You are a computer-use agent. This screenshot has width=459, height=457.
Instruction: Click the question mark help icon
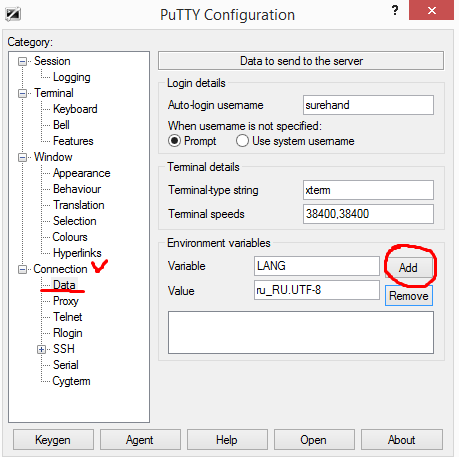coord(395,10)
